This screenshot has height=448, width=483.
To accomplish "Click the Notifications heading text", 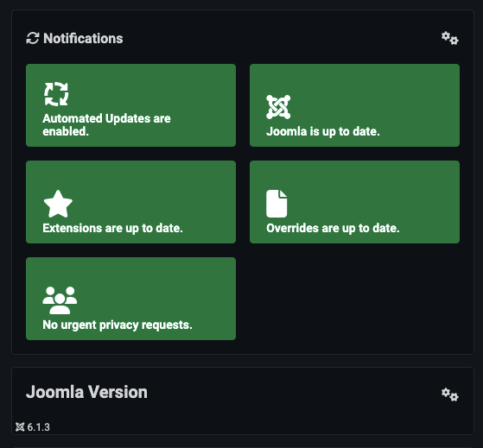I will [83, 39].
